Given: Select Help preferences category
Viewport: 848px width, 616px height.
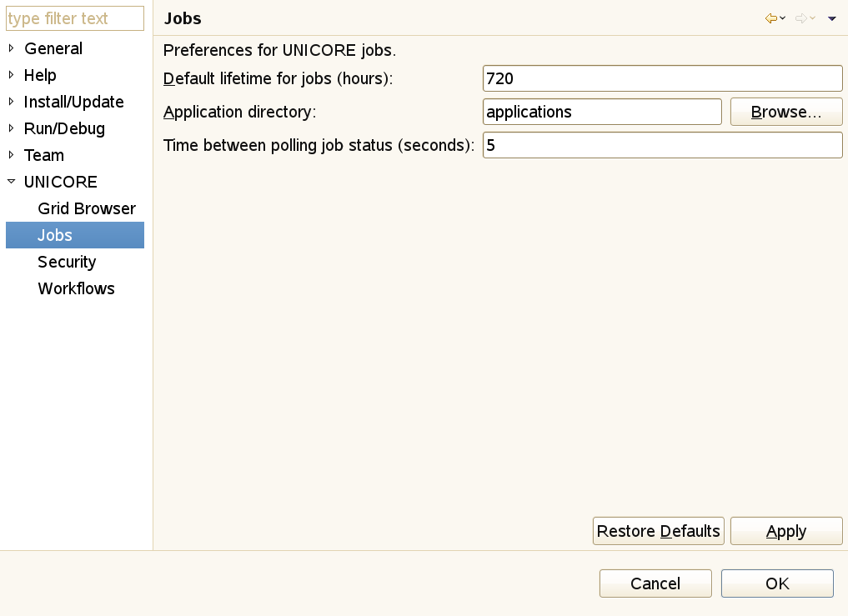Looking at the screenshot, I should tap(40, 75).
